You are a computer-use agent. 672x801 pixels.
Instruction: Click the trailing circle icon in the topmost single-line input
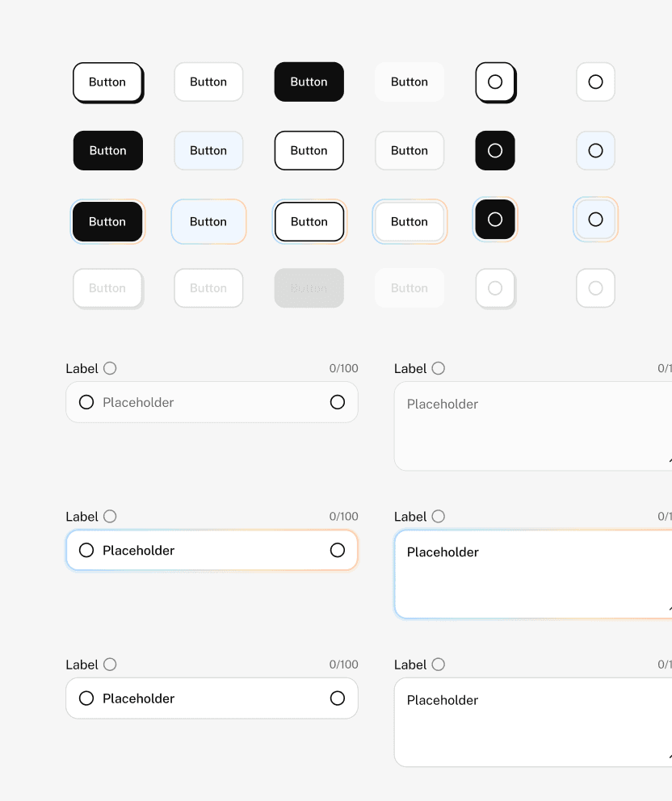pos(338,402)
